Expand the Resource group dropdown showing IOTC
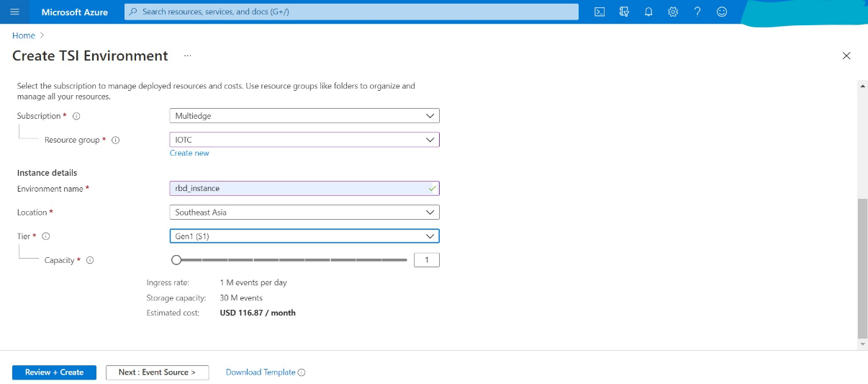868x384 pixels. click(x=304, y=140)
